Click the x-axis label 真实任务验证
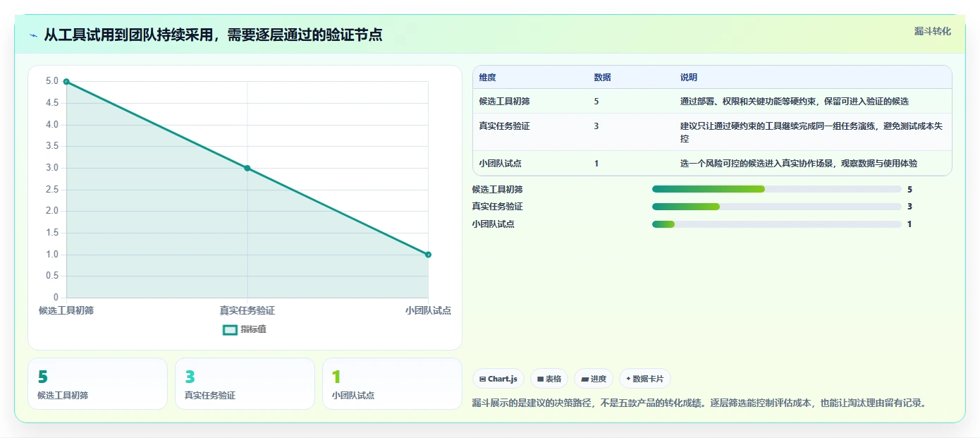The width and height of the screenshot is (980, 438). 247,310
